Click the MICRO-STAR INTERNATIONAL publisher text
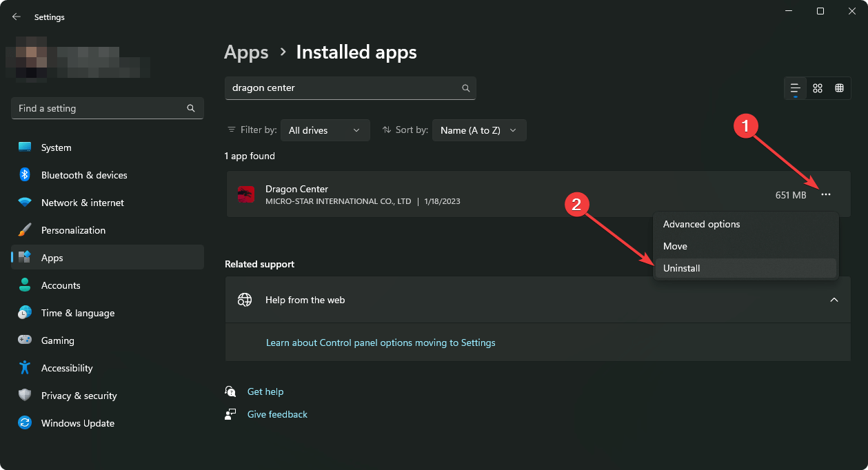 pyautogui.click(x=339, y=201)
